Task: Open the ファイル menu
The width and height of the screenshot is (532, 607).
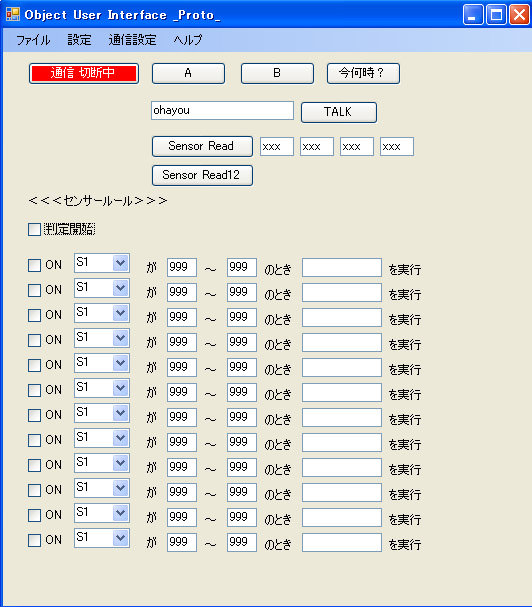Action: click(33, 40)
